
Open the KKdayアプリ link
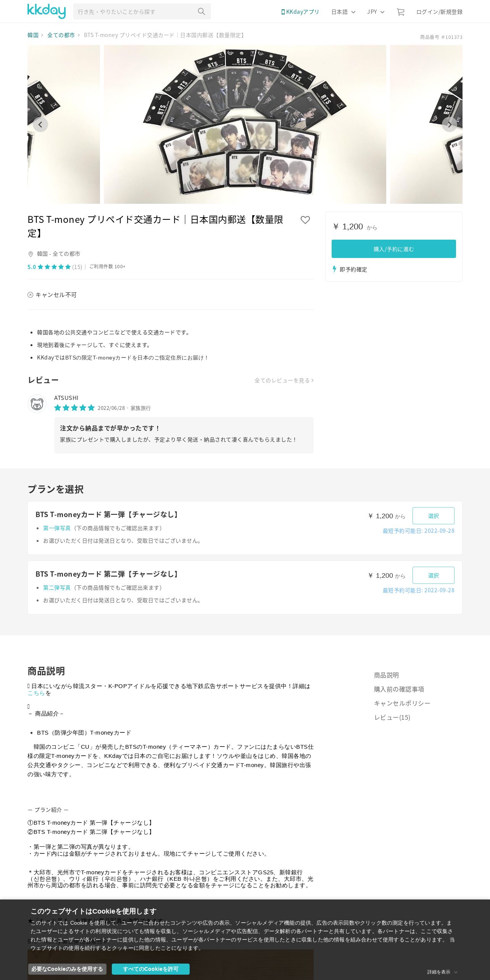tap(300, 12)
